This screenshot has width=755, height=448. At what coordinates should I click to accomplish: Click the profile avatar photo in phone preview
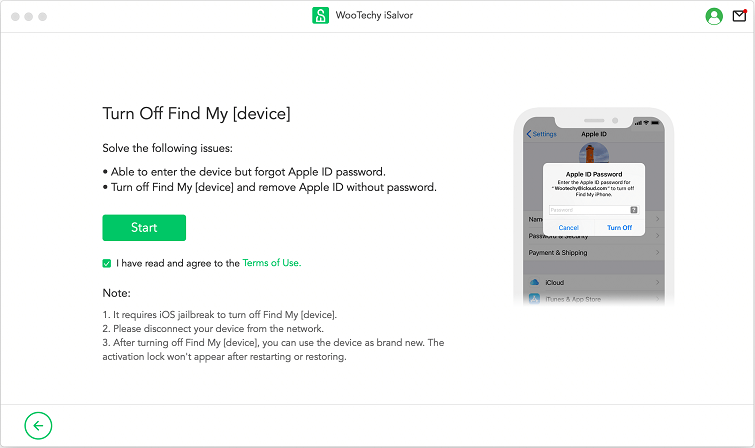coord(594,153)
